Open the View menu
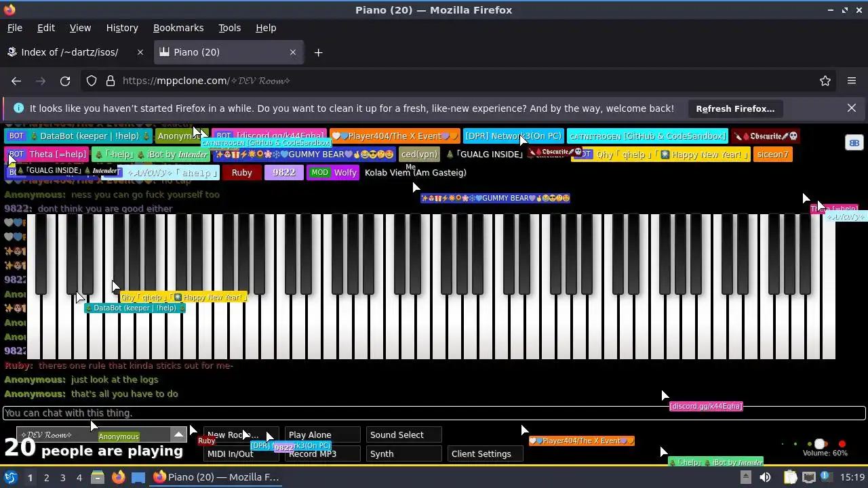The width and height of the screenshot is (868, 488). (x=80, y=28)
